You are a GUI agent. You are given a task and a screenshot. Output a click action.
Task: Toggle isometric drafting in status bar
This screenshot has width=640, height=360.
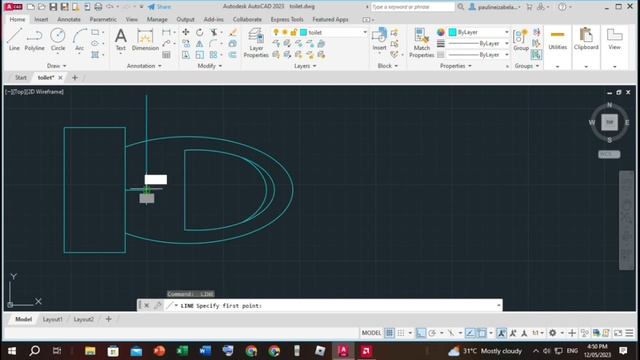tap(451, 333)
